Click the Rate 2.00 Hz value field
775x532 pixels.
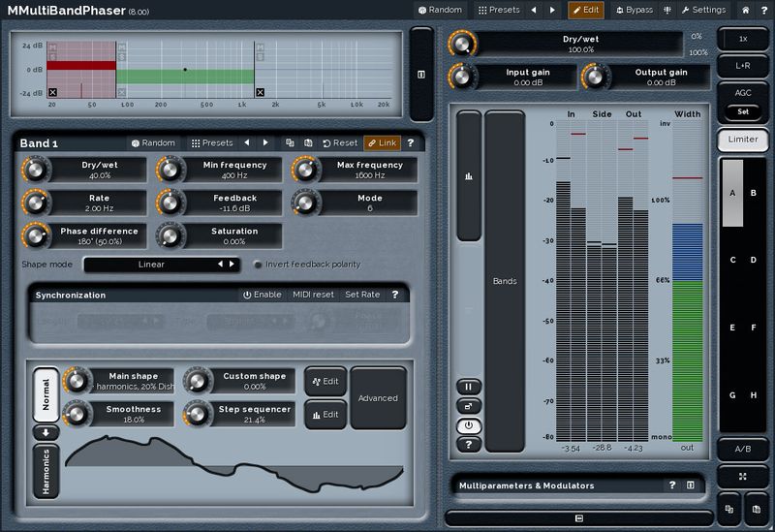[x=99, y=203]
